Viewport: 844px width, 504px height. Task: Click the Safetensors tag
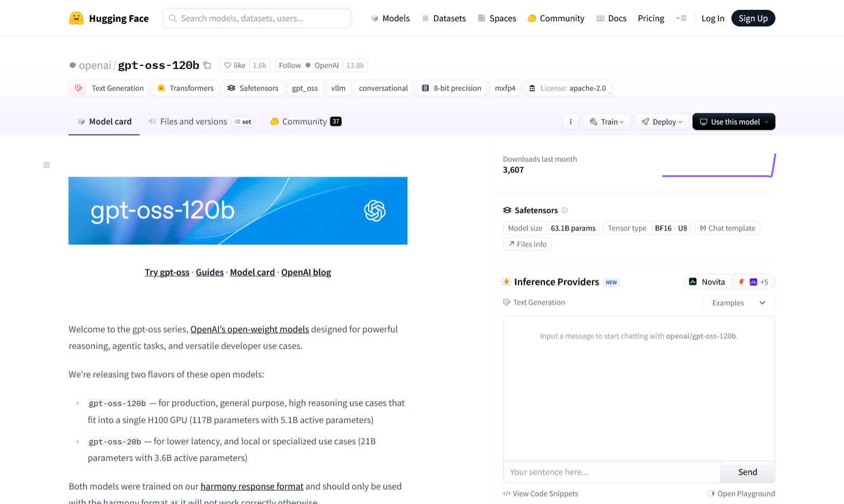point(253,88)
